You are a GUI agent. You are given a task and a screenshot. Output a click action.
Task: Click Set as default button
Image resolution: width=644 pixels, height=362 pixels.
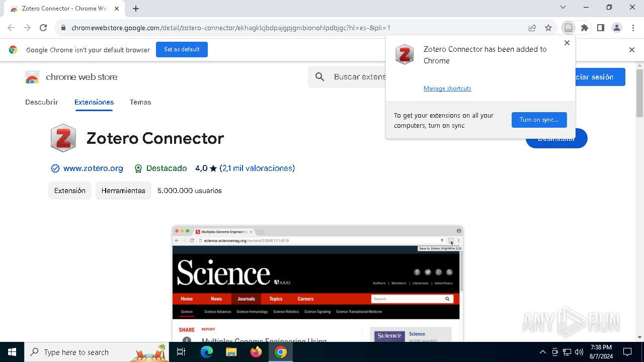[x=182, y=49]
